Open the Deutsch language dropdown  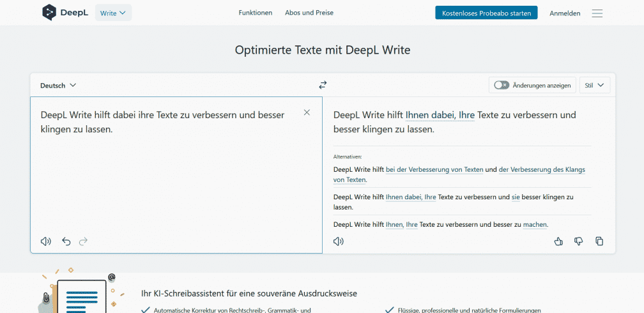point(58,86)
